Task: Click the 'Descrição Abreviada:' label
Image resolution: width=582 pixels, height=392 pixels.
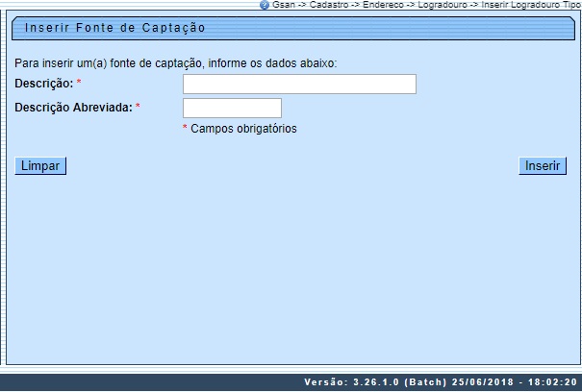Action: click(73, 108)
